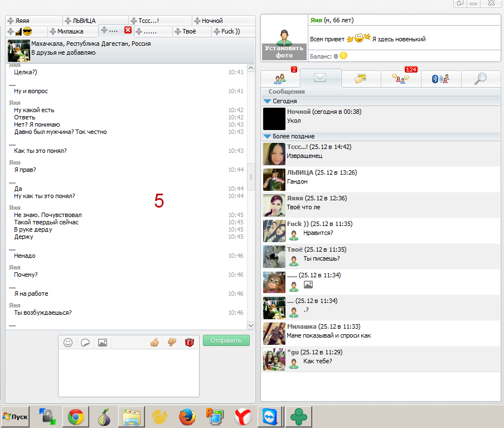The width and height of the screenshot is (504, 428).
Task: Open the chat bubbles tab
Action: pyautogui.click(x=361, y=78)
